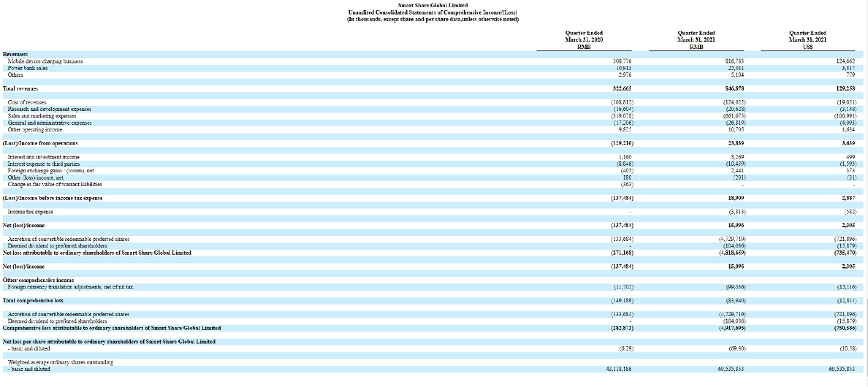Select net loss attributable value (4,818,659)
Viewport: 868px width, 387px height.
(732, 253)
